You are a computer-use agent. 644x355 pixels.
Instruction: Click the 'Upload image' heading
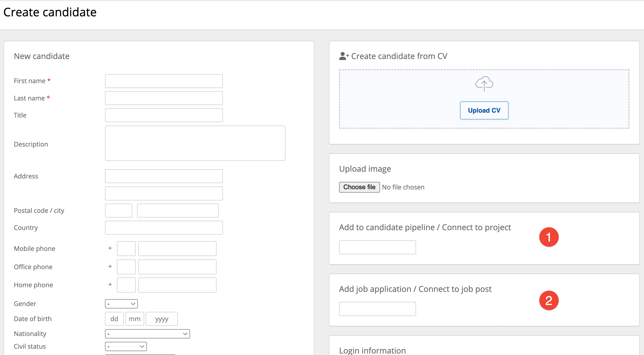pyautogui.click(x=365, y=169)
